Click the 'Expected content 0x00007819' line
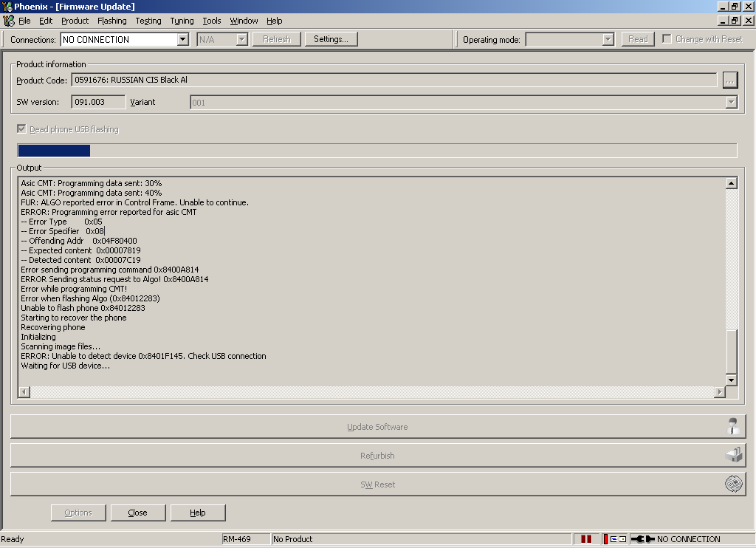 tap(80, 250)
